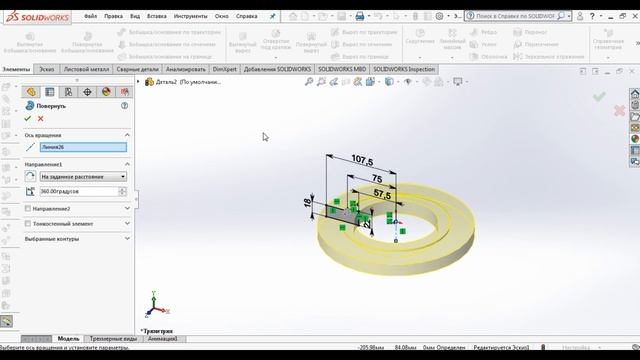
Task: Switch to the Эскиз ribbon tab
Action: (x=47, y=69)
